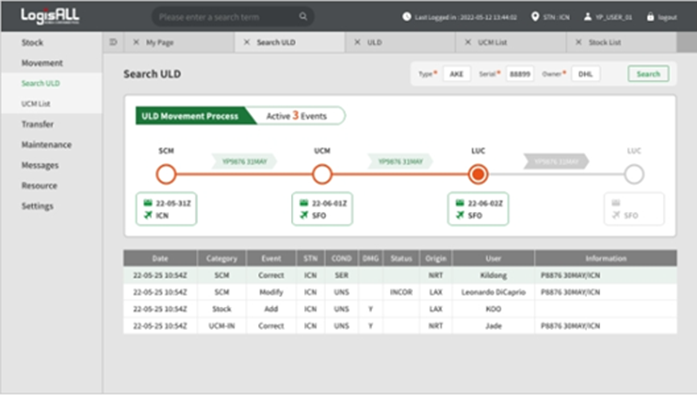The width and height of the screenshot is (697, 395).
Task: Open Movement in the sidebar
Action: tap(42, 63)
